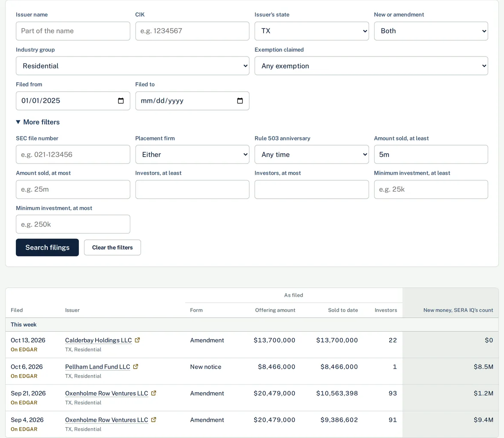Open external link icon for Oxenholme Sep 21 filing

(x=153, y=393)
